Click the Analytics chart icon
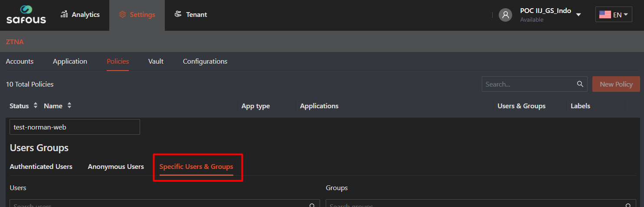The image size is (644, 207). coord(64,14)
